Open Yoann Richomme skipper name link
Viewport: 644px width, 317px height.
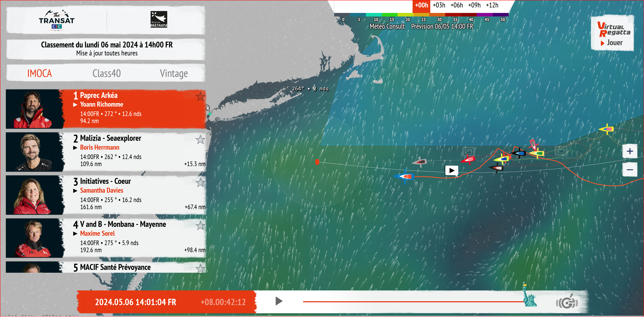click(102, 104)
